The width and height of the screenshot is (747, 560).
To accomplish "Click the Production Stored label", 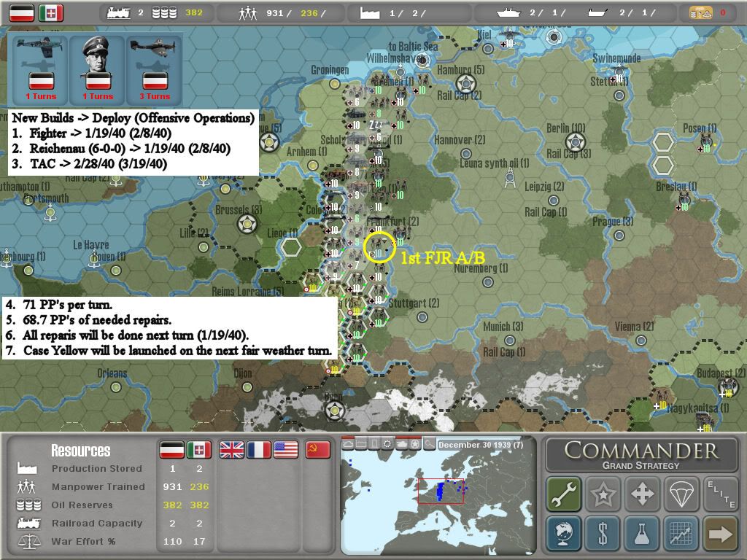I will point(97,469).
